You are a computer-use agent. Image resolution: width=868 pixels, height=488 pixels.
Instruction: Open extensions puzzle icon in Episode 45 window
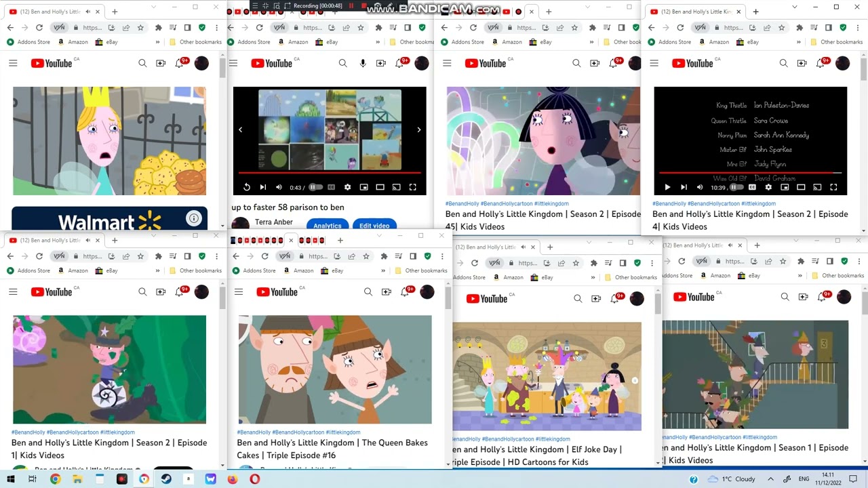[592, 28]
